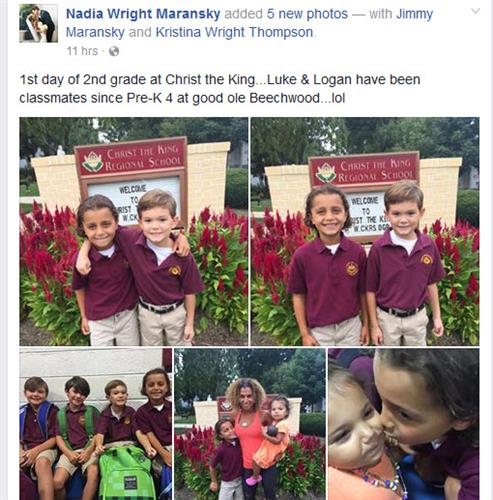Open Nadia Wright Maransky's profile picture
The height and width of the screenshot is (500, 493).
click(x=38, y=23)
